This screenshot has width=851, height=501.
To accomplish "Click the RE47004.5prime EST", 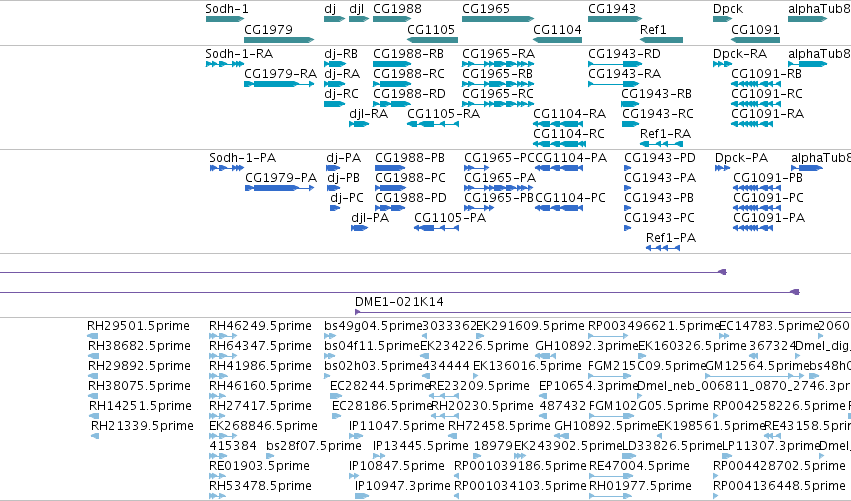I will 610,476.
